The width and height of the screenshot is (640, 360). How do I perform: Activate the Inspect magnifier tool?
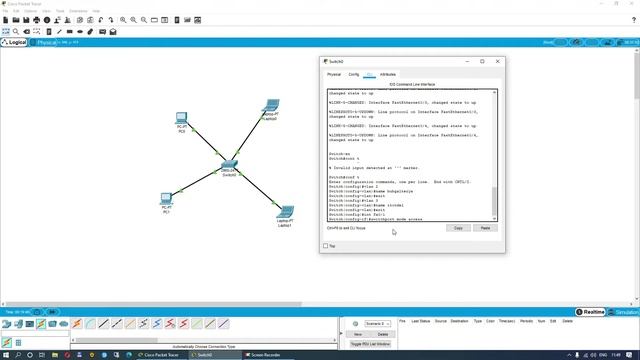click(x=16, y=31)
